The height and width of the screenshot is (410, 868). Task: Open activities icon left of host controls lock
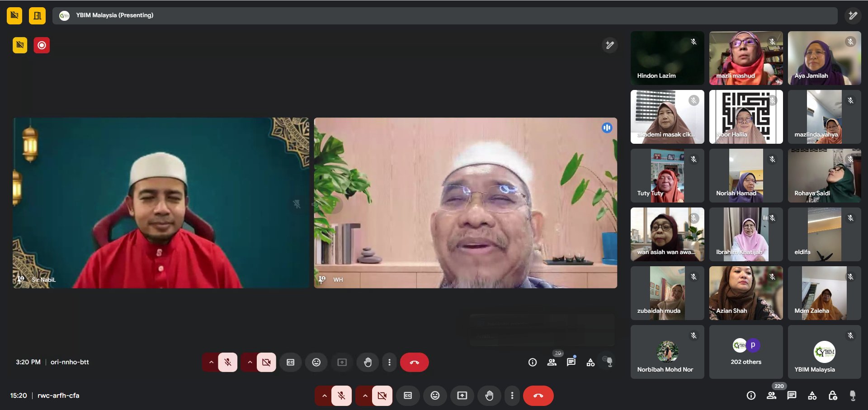pyautogui.click(x=812, y=396)
